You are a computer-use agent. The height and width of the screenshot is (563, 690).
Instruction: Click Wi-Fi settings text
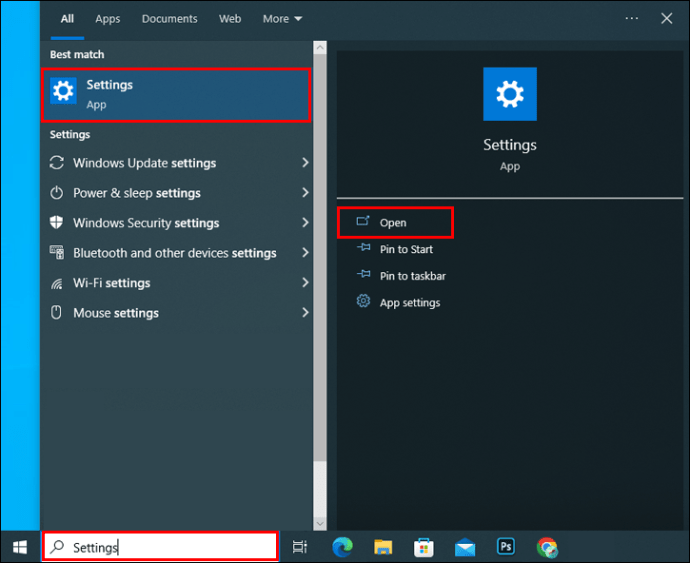[x=112, y=283]
